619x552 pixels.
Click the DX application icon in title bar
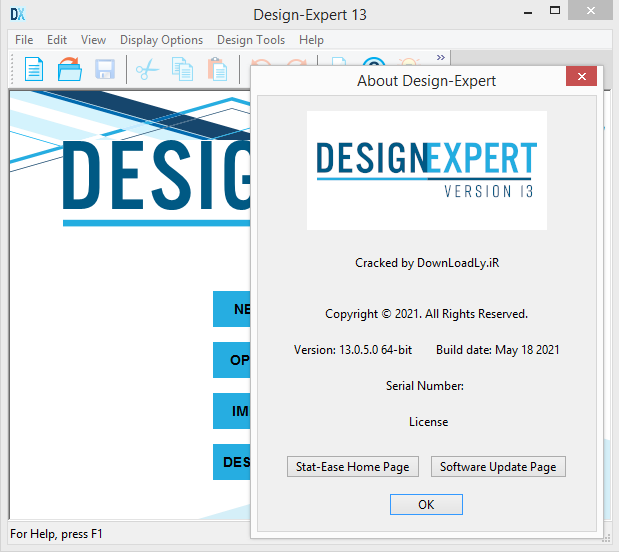click(17, 15)
